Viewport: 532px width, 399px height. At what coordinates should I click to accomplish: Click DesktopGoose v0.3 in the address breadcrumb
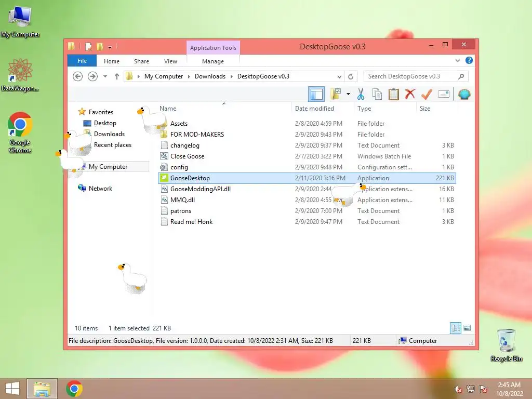263,76
